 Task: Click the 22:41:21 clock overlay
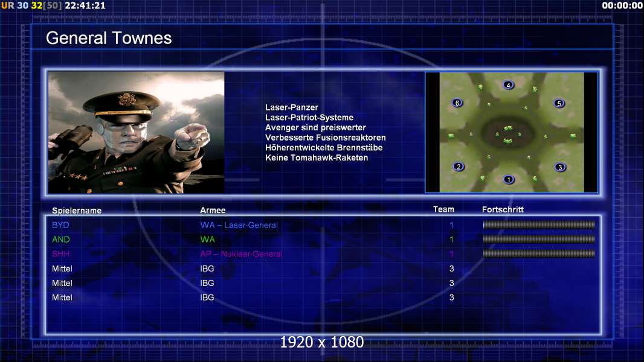pos(85,6)
